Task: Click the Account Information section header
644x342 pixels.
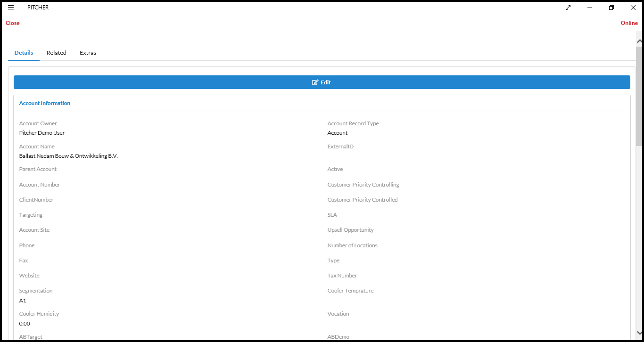Action: (44, 103)
